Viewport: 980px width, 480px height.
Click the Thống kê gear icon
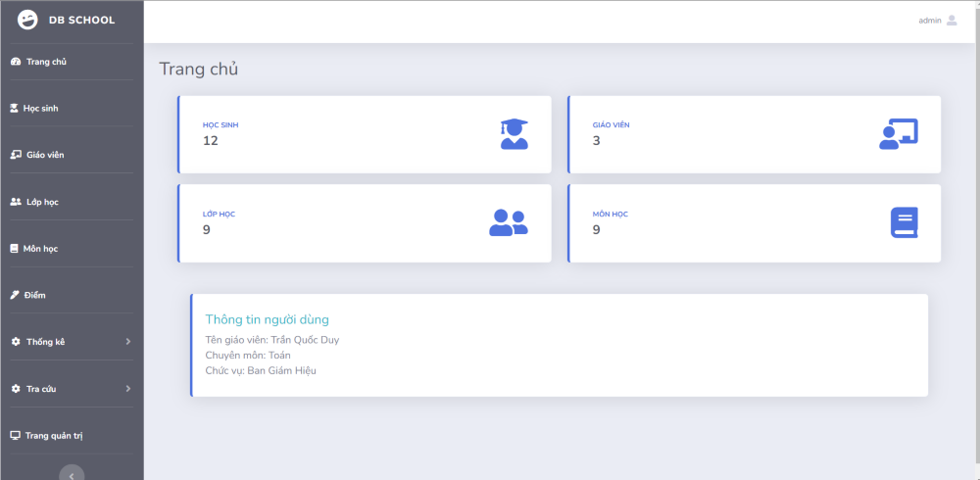coord(17,342)
